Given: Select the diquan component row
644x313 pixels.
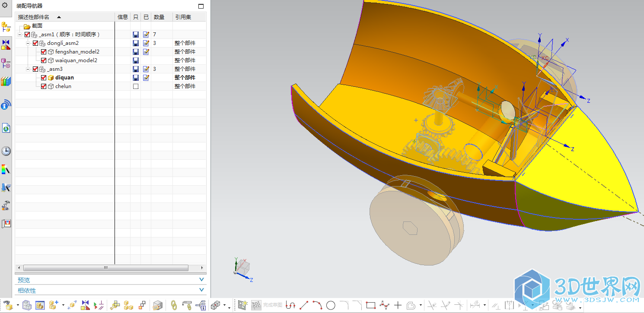Looking at the screenshot, I should [111, 78].
